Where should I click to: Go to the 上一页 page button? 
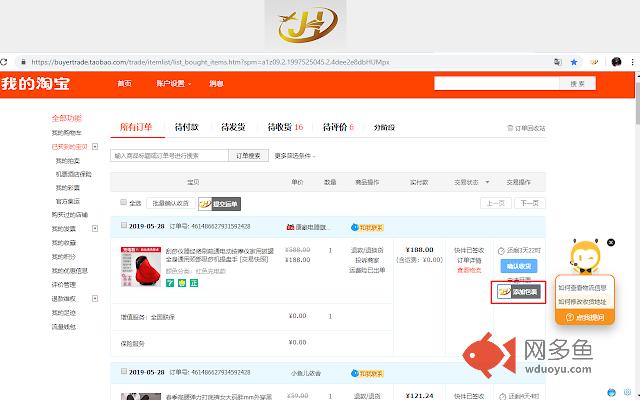(496, 203)
